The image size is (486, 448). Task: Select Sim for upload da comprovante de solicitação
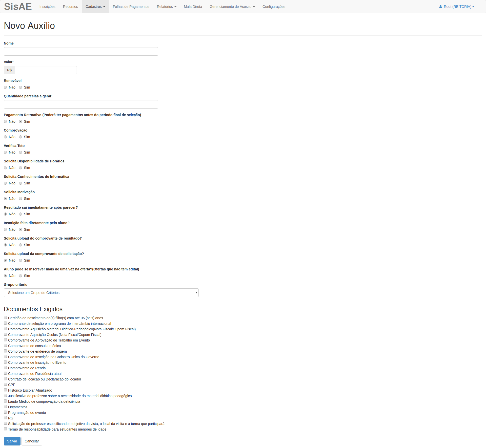pyautogui.click(x=21, y=260)
